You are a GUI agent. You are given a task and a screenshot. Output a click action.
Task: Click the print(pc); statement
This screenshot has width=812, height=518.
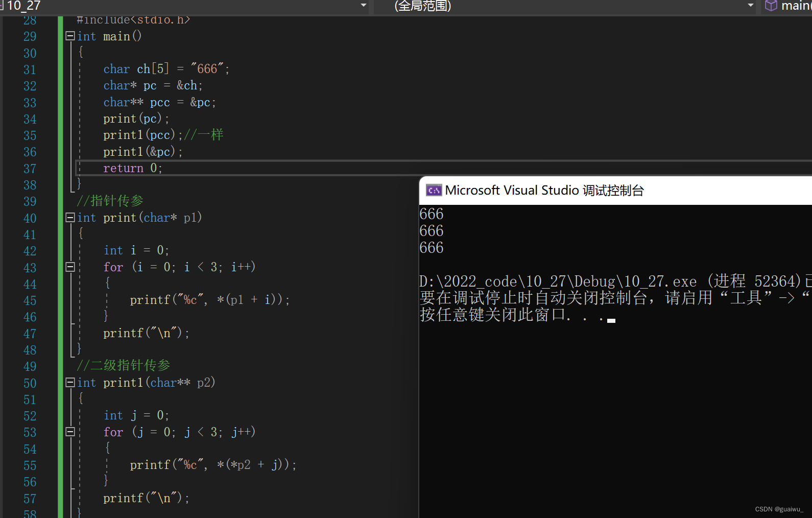coord(136,119)
